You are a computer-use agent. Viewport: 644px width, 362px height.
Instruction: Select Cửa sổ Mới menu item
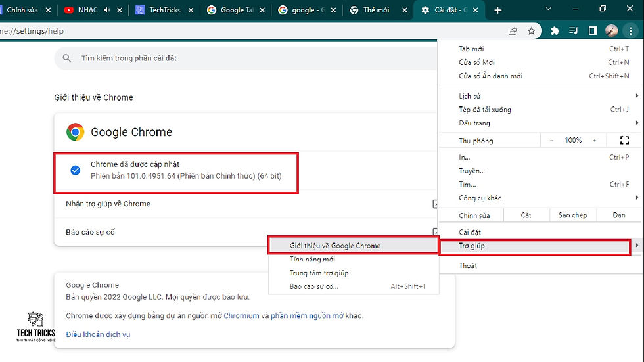pyautogui.click(x=540, y=62)
